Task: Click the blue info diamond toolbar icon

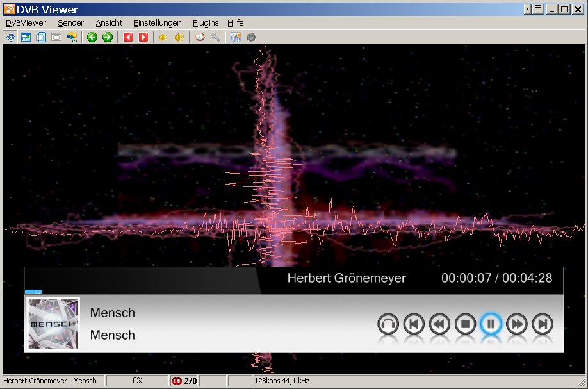Action: point(10,37)
